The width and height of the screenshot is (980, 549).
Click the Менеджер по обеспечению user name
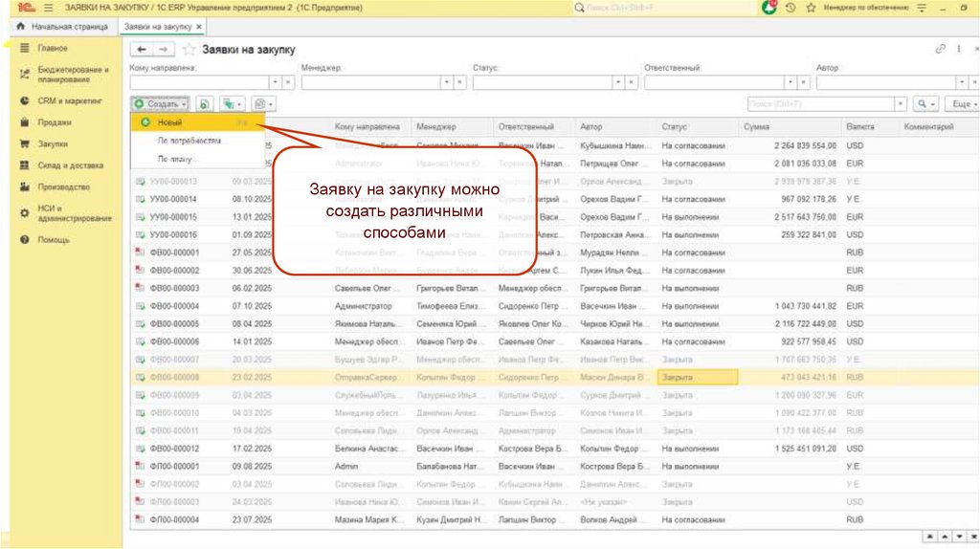tap(866, 8)
